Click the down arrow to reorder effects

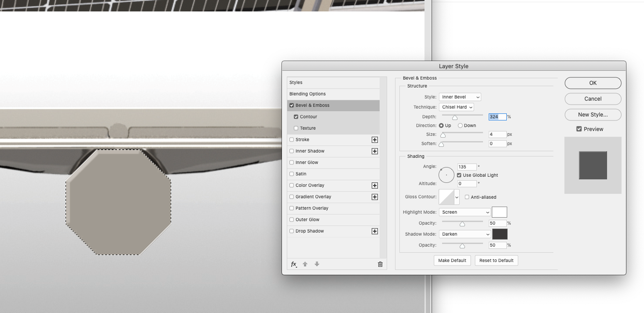[x=316, y=264]
